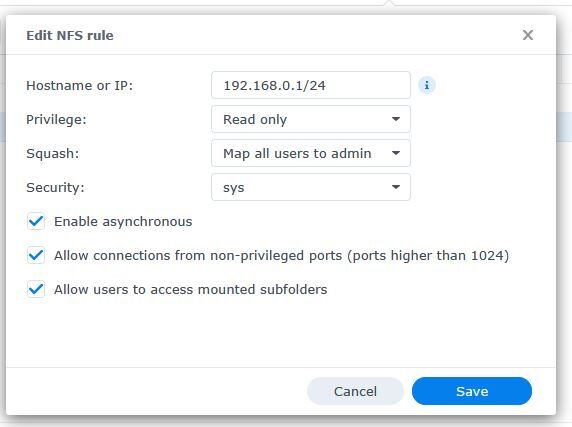Screen dimensions: 572x427
Task: Toggle Enable asynchronous checkbox
Action: tap(36, 221)
